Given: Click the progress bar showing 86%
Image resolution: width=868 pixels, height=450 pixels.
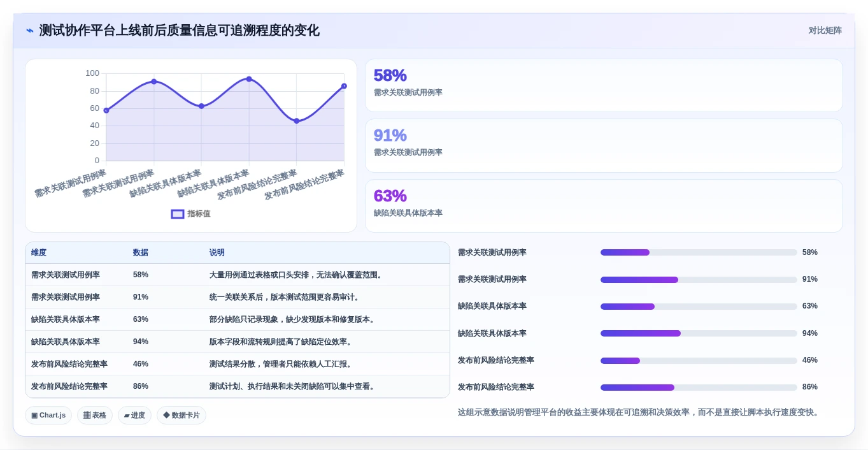Looking at the screenshot, I should click(x=699, y=387).
